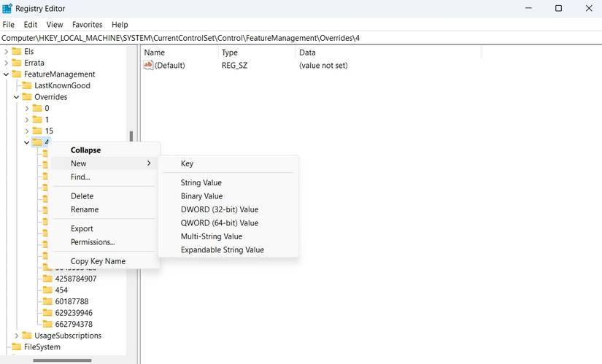Select the 4258784907 folder icon
This screenshot has height=364, width=602.
click(47, 279)
